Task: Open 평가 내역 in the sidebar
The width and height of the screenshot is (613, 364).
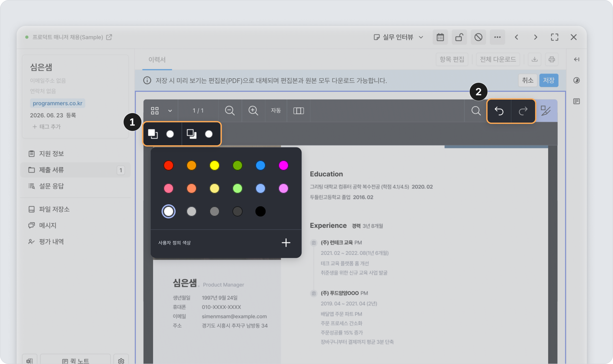Action: pos(76,242)
